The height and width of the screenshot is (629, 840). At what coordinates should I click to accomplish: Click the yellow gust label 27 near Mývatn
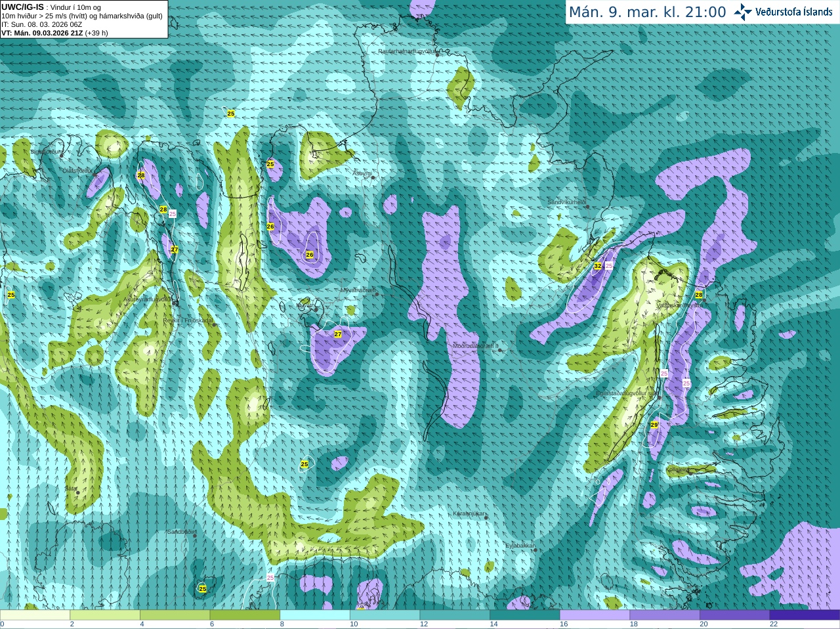pos(338,334)
